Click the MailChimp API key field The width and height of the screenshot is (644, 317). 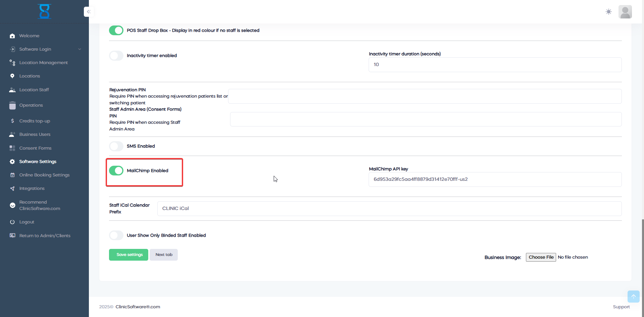[495, 179]
